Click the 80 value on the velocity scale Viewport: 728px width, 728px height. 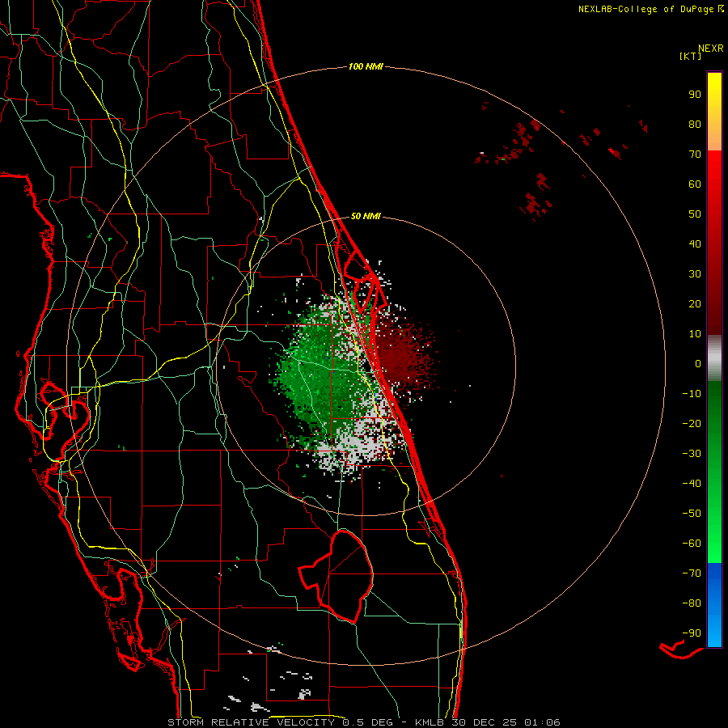pyautogui.click(x=695, y=125)
